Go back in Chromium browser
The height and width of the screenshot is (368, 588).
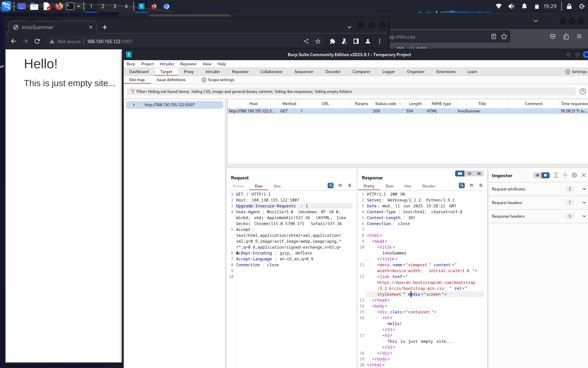[x=14, y=41]
